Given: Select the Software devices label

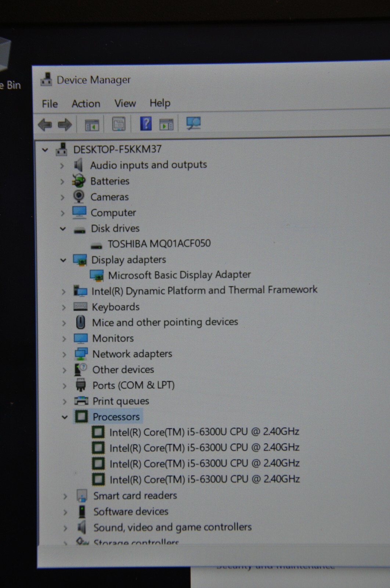Looking at the screenshot, I should point(131,512).
